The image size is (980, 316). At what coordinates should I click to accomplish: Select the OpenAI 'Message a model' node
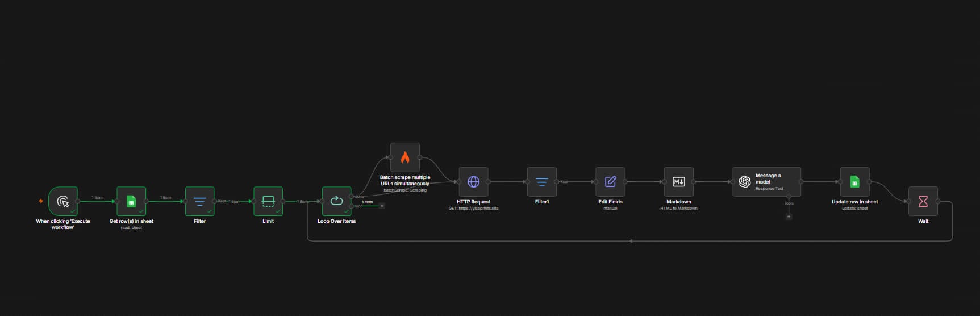coord(766,182)
